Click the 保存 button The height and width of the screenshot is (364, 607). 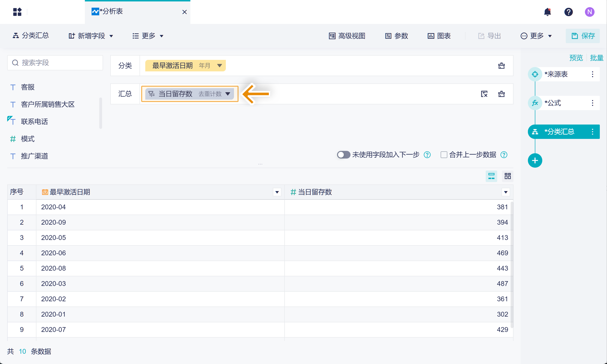583,36
